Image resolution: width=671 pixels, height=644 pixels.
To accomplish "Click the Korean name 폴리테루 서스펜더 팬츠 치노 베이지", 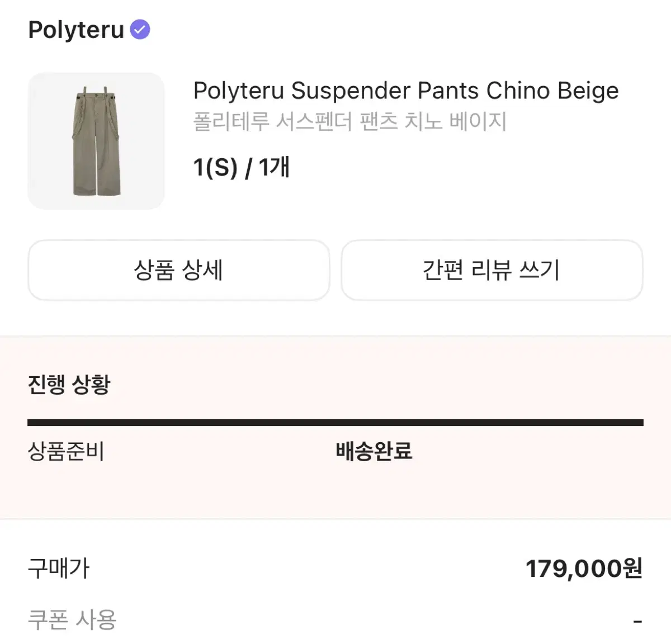I will [x=349, y=122].
